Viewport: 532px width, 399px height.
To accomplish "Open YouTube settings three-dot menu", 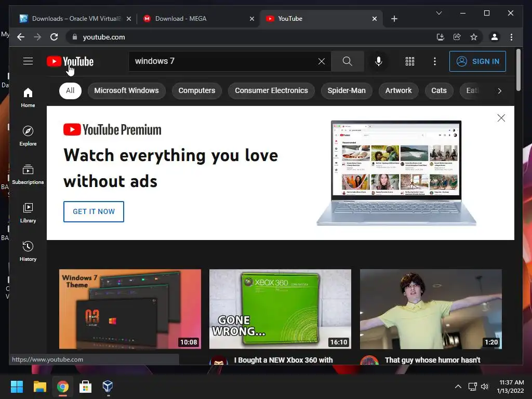I will 435,61.
